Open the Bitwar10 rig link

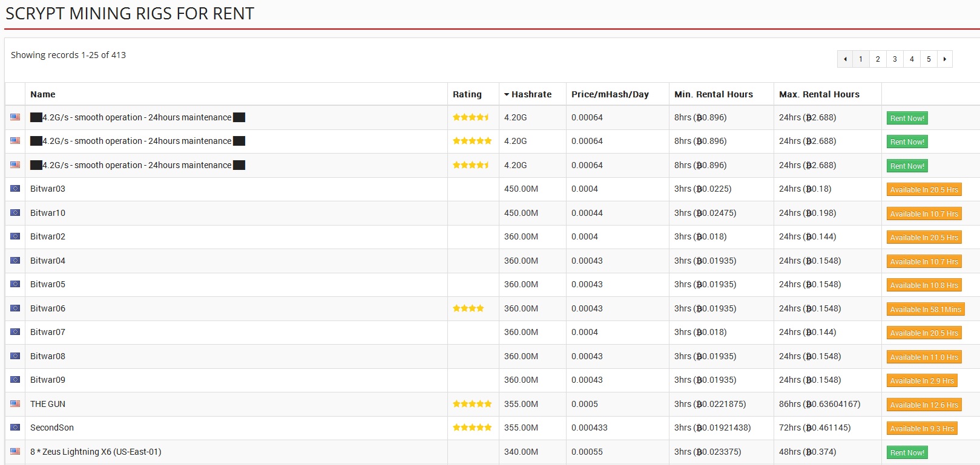(48, 213)
